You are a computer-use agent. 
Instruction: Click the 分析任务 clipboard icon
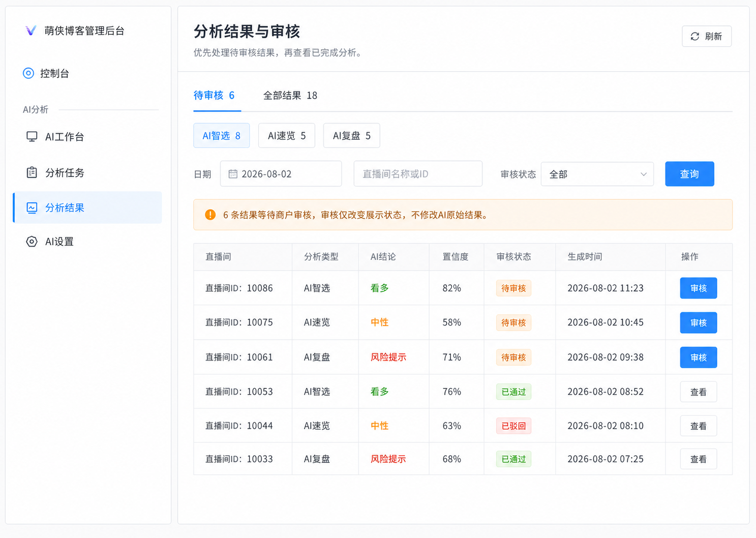point(32,172)
